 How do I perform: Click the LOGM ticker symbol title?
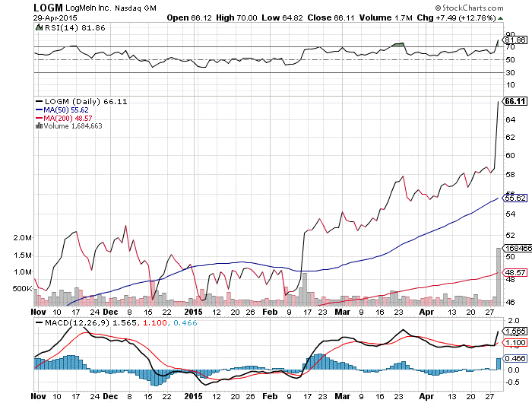pos(48,8)
